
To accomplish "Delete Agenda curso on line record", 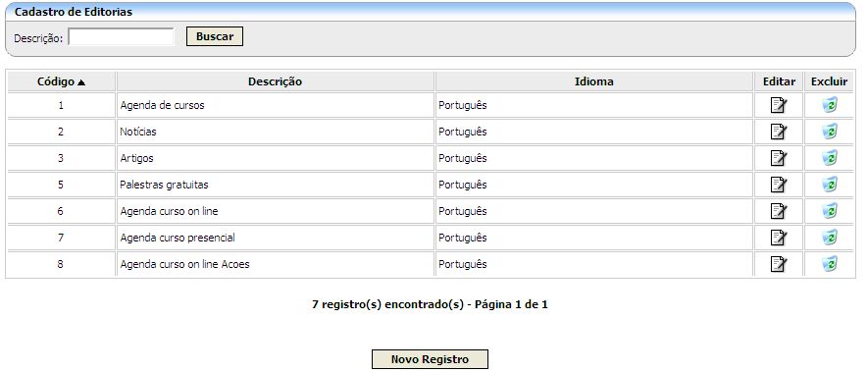I will coord(829,211).
